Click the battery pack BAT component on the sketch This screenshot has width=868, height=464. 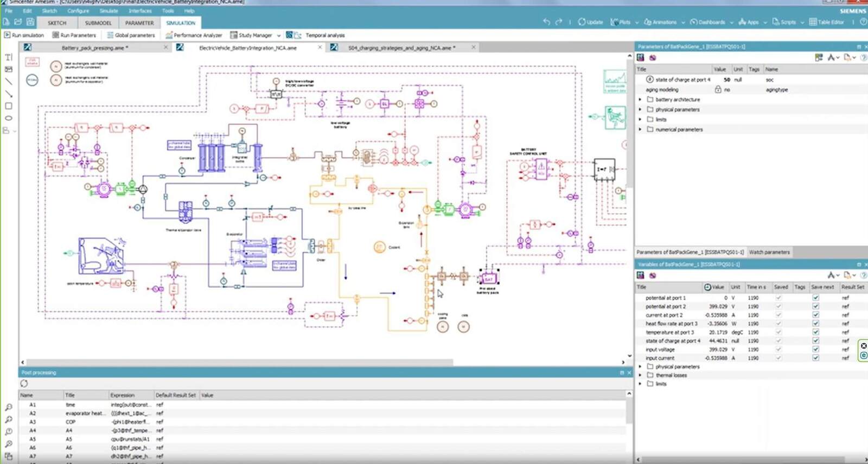click(x=488, y=279)
